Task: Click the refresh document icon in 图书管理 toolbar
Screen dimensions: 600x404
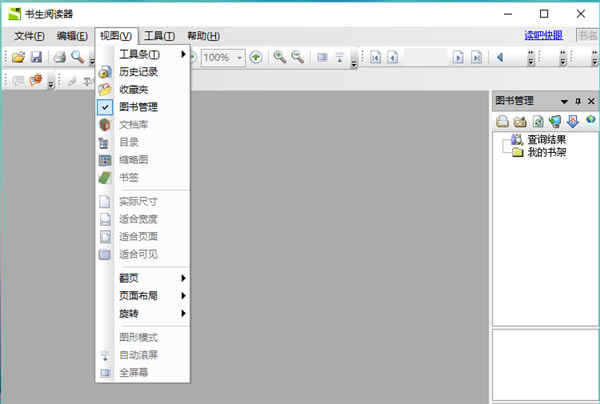Action: click(x=538, y=122)
